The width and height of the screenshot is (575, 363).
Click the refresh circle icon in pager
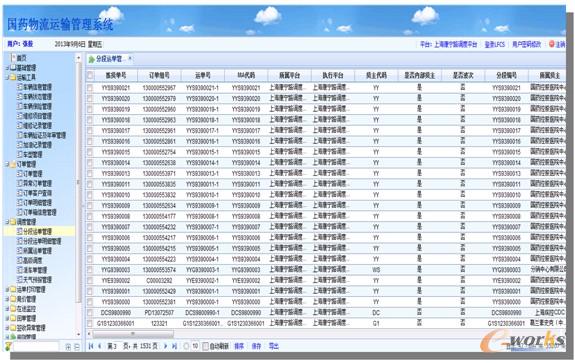[x=186, y=346]
